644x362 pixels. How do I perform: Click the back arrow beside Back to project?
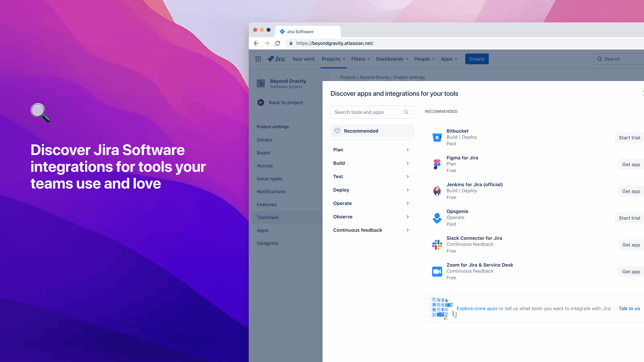(260, 102)
